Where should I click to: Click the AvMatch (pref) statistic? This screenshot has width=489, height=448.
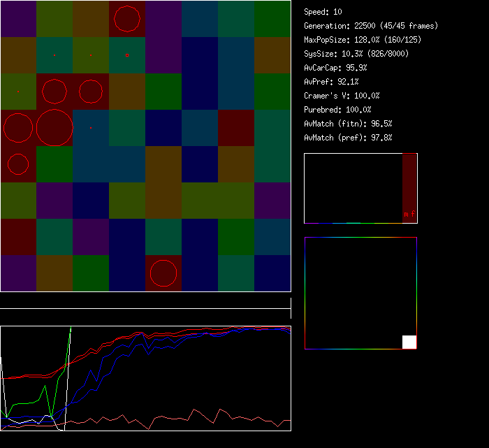click(x=348, y=138)
